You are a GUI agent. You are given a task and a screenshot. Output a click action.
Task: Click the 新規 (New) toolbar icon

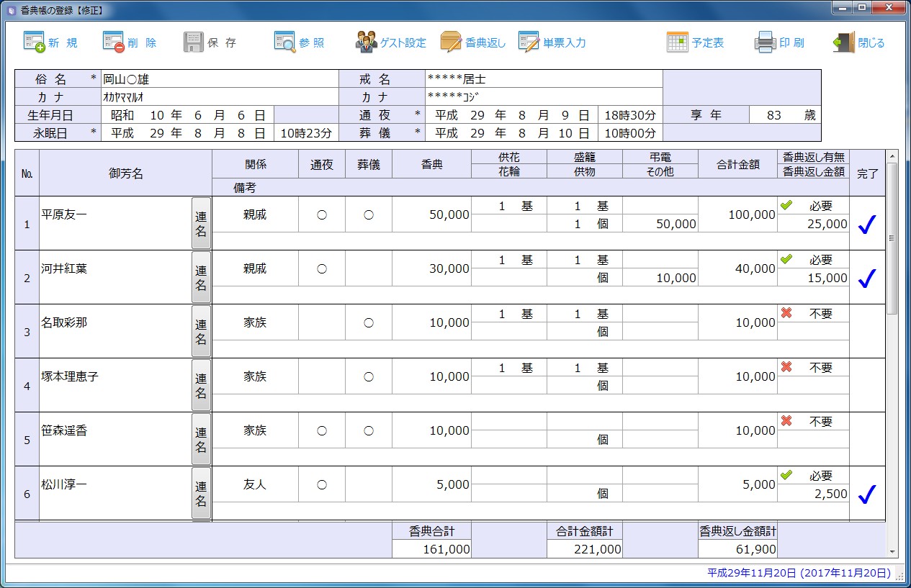coord(35,42)
